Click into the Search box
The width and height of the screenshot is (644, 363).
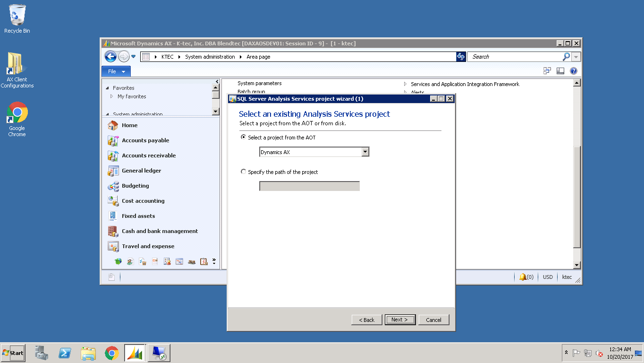pos(516,57)
